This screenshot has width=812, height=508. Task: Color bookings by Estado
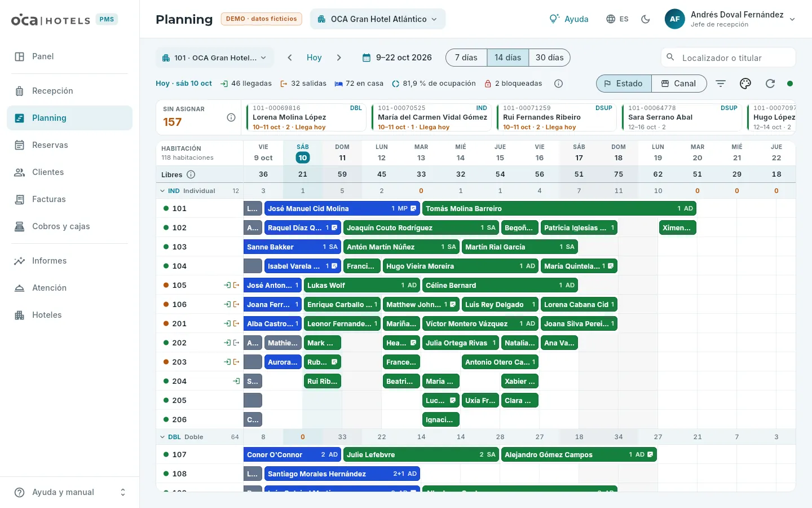coord(624,84)
